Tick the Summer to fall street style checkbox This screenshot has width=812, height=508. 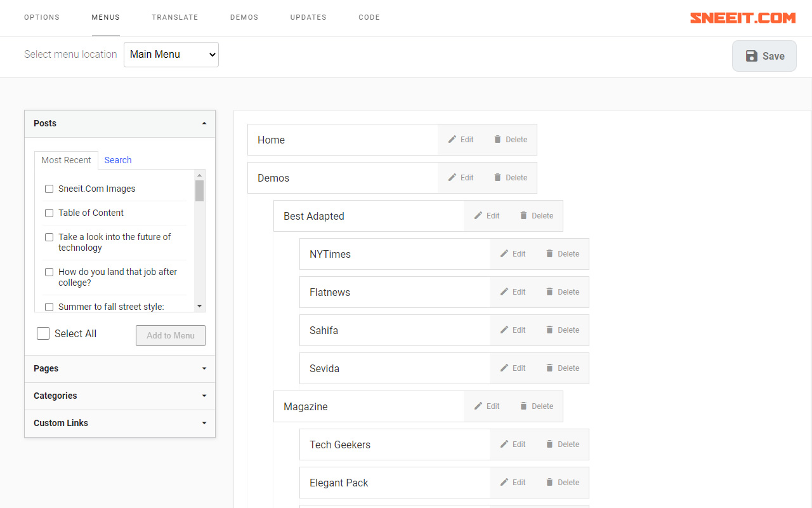click(49, 307)
